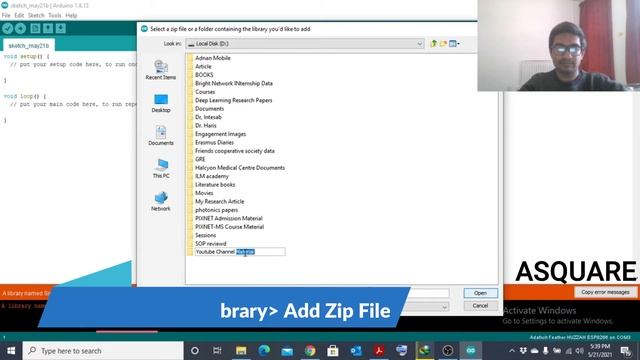The image size is (640, 360).
Task: Expand the Look in Local Disk dropdown
Action: [x=419, y=44]
